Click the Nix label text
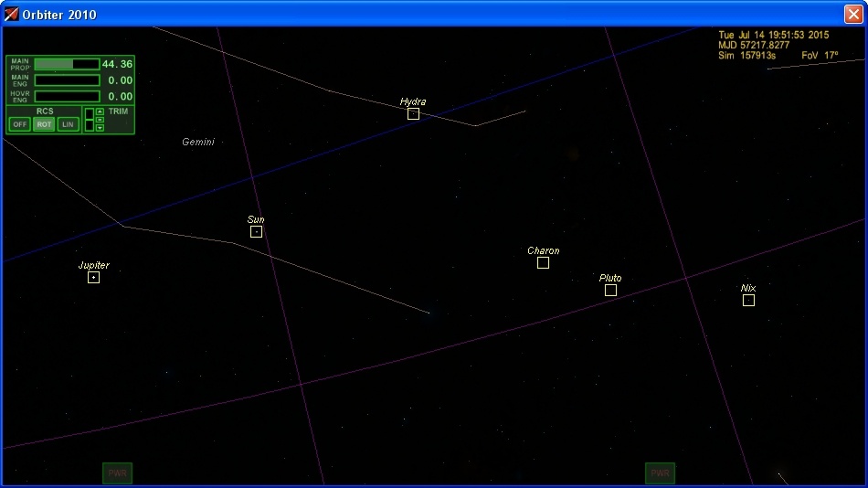The width and height of the screenshot is (868, 488). click(x=748, y=288)
